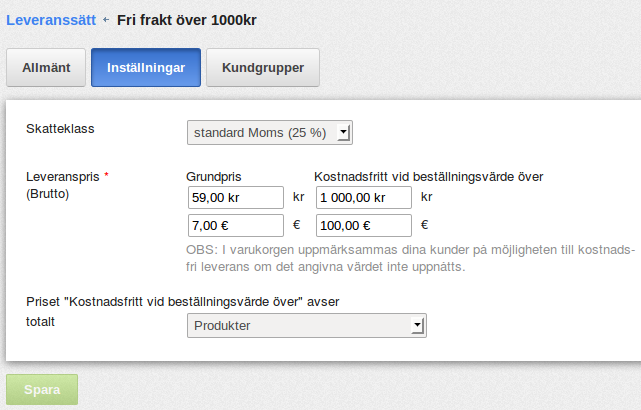641x410 pixels.
Task: Click the red required asterisk by Leveranspris
Action: [x=107, y=176]
